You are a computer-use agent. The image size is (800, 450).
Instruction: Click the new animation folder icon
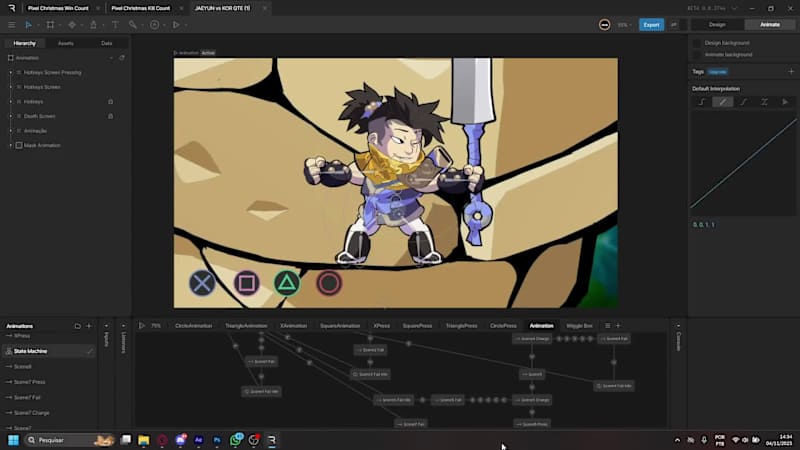pyautogui.click(x=77, y=326)
